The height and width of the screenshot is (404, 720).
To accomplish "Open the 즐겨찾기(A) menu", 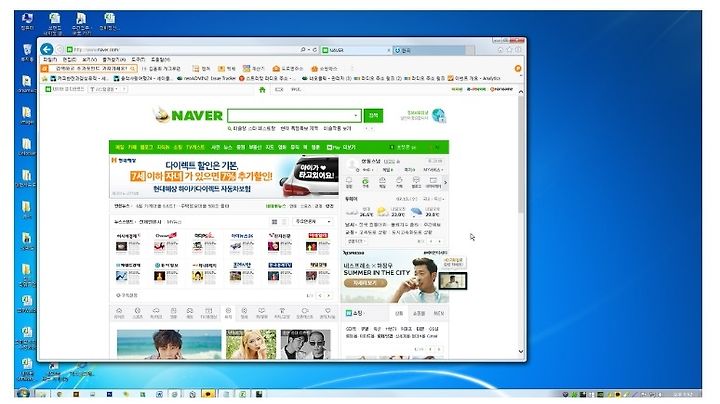I will (114, 60).
